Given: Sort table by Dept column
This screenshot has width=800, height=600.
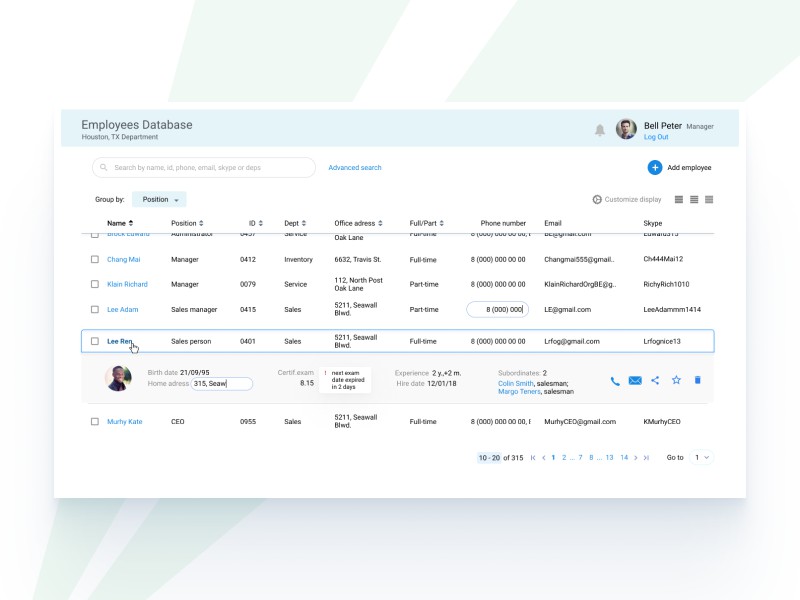Looking at the screenshot, I should coord(295,223).
